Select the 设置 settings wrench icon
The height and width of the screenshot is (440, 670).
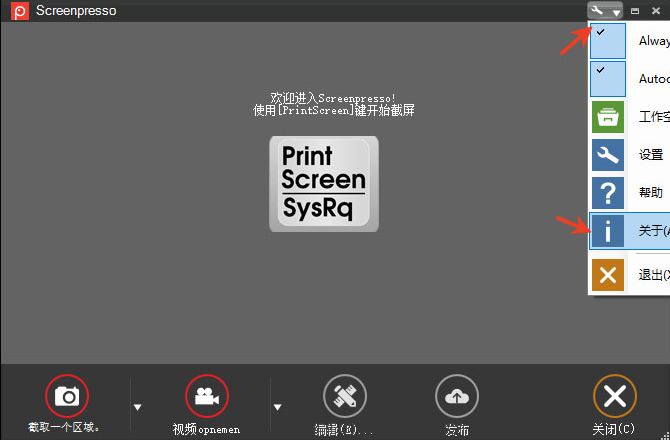(608, 155)
